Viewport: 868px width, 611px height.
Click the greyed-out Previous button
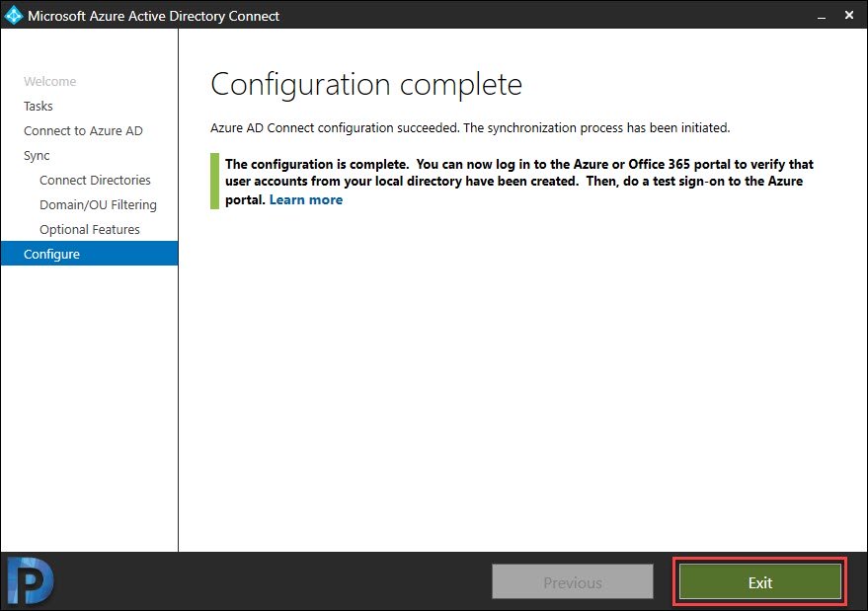pos(573,582)
